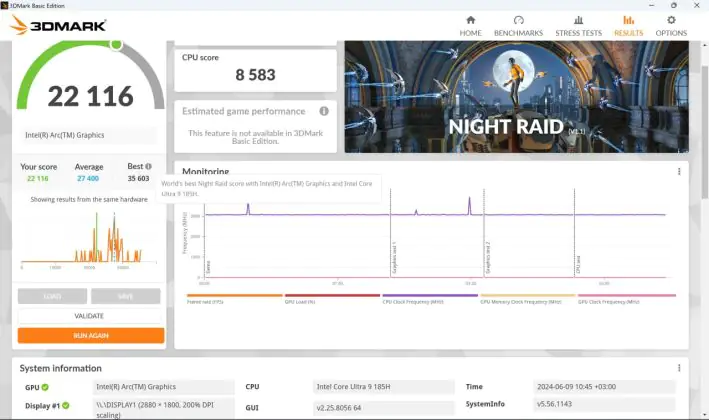The height and width of the screenshot is (420, 709).
Task: Open the Options tab
Action: coord(671,26)
